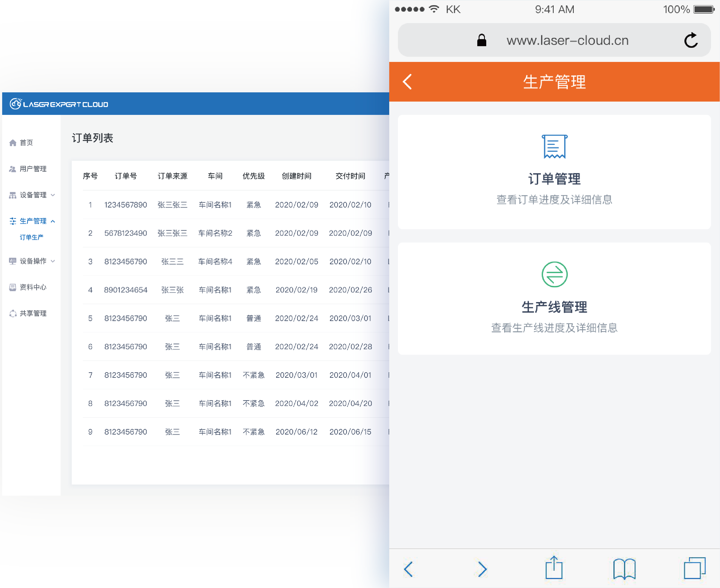Screen dimensions: 720x588
Task: Open 首页 in the sidebar
Action: pyautogui.click(x=26, y=143)
